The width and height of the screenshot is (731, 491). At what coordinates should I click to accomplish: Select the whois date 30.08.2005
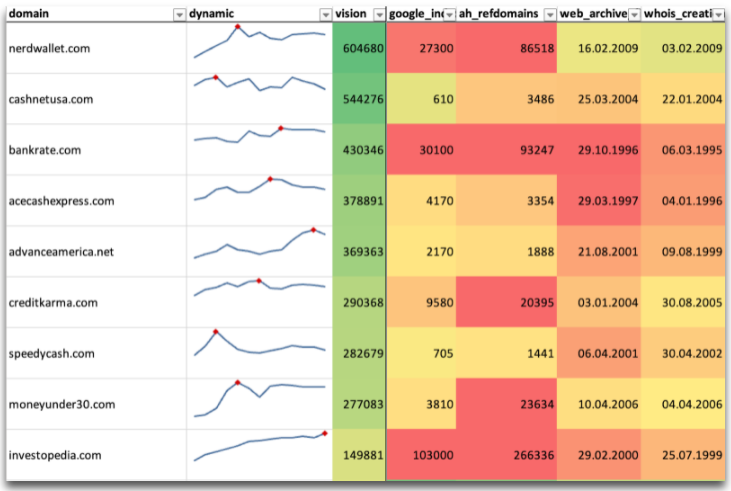683,302
